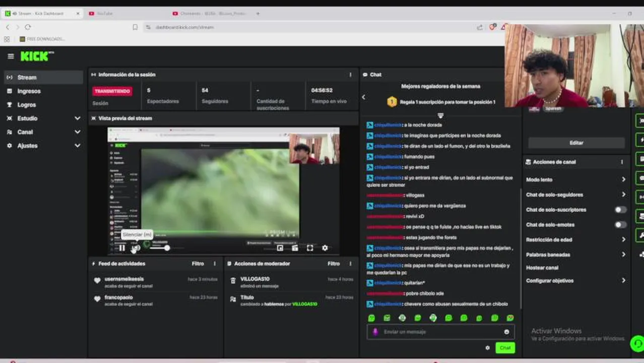Click the browser share icon in the address bar

coord(480,27)
